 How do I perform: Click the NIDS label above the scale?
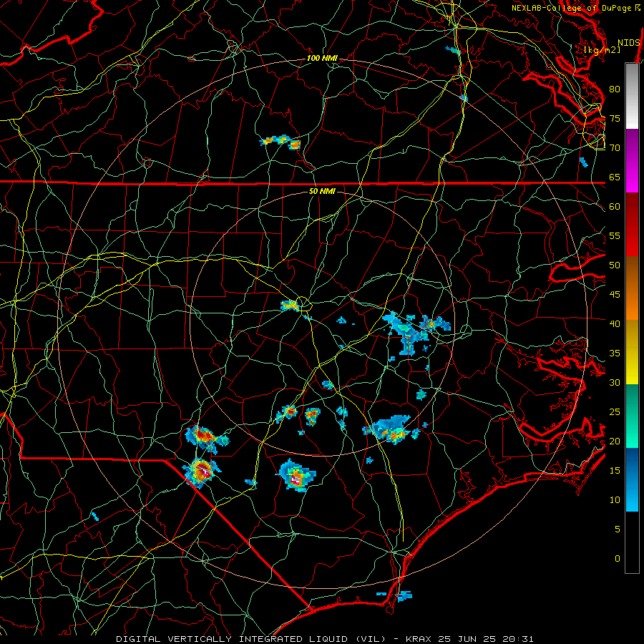coord(628,43)
